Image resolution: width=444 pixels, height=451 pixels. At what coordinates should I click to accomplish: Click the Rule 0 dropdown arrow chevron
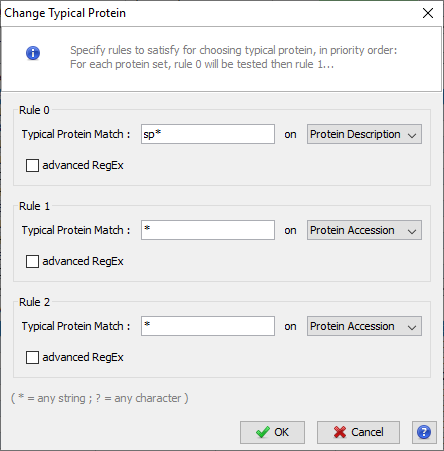coord(412,135)
